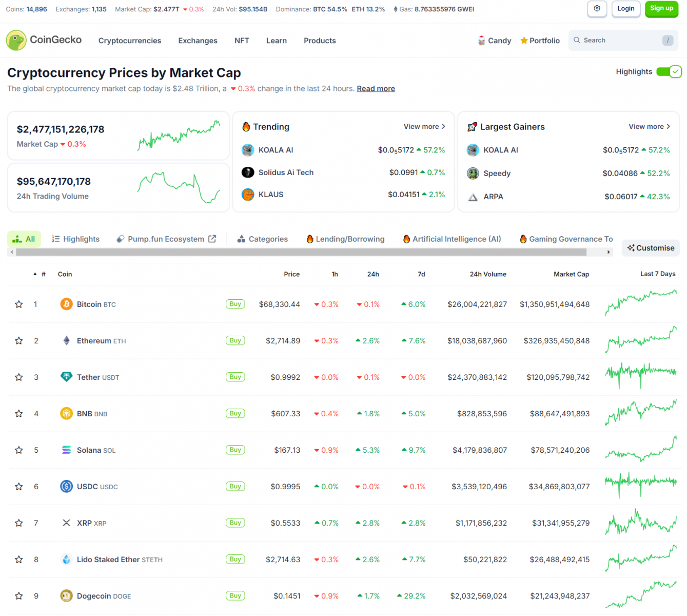This screenshot has height=616, width=687.
Task: Open settings via the gear icon
Action: click(597, 9)
